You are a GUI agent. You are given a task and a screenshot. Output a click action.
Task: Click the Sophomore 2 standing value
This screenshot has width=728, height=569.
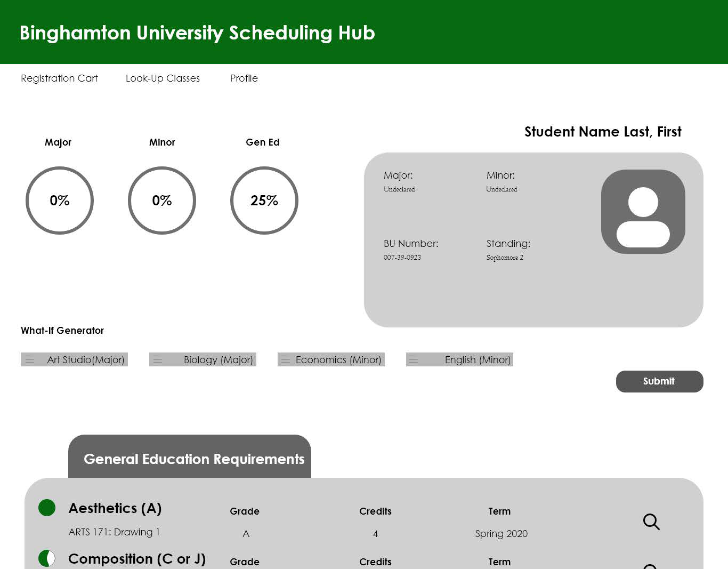click(505, 257)
